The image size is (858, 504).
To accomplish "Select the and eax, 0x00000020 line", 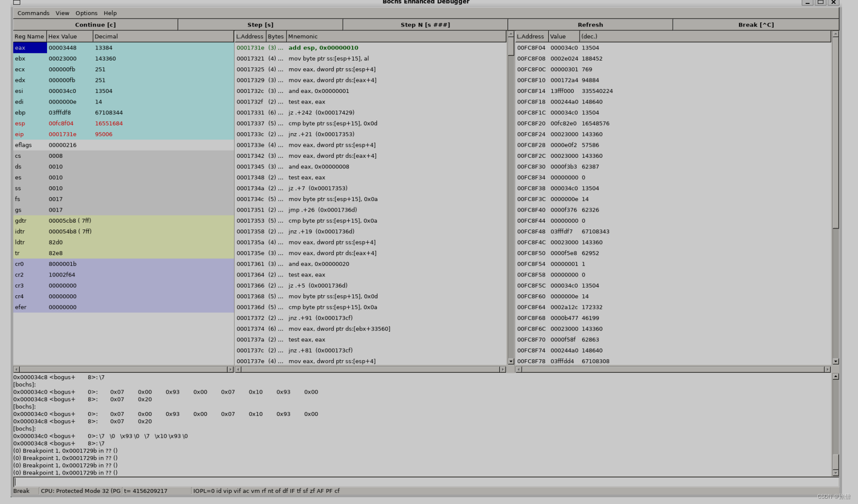I will pos(371,264).
